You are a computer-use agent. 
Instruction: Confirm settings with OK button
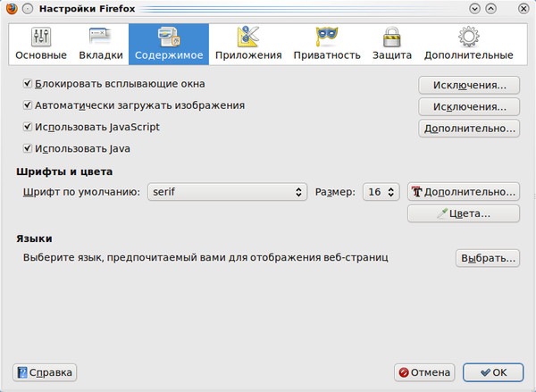pos(493,372)
